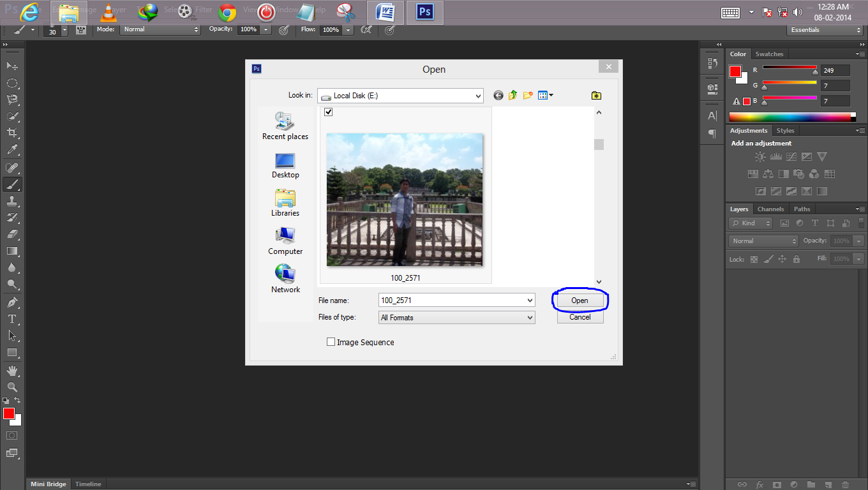Toggle lock transparent pixels in Layers panel
The width and height of the screenshot is (868, 490).
click(x=753, y=258)
